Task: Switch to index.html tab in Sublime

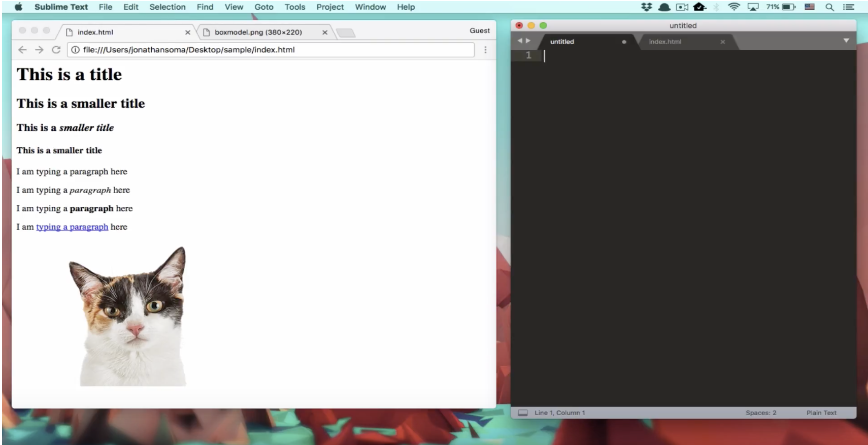Action: (x=664, y=42)
